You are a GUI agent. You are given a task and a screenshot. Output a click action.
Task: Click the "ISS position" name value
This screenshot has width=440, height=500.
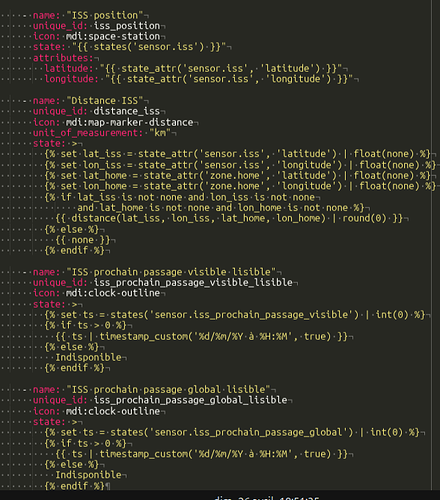pyautogui.click(x=105, y=15)
